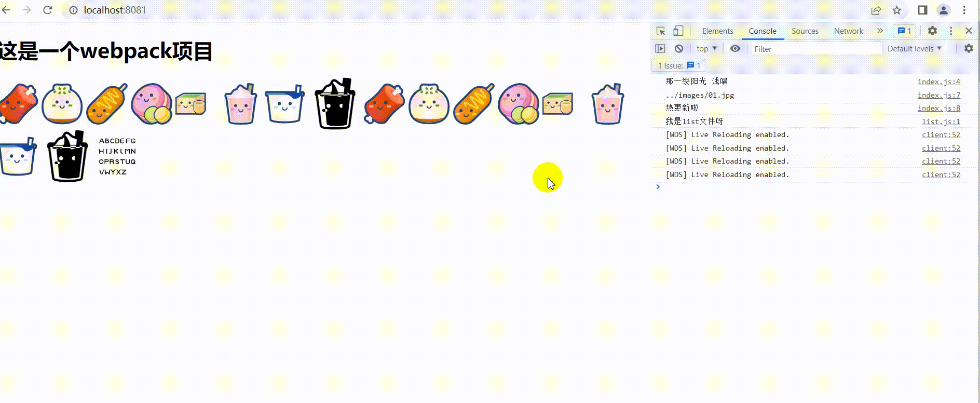Open the Chrome three-dot menu
The height and width of the screenshot is (403, 980).
(964, 10)
